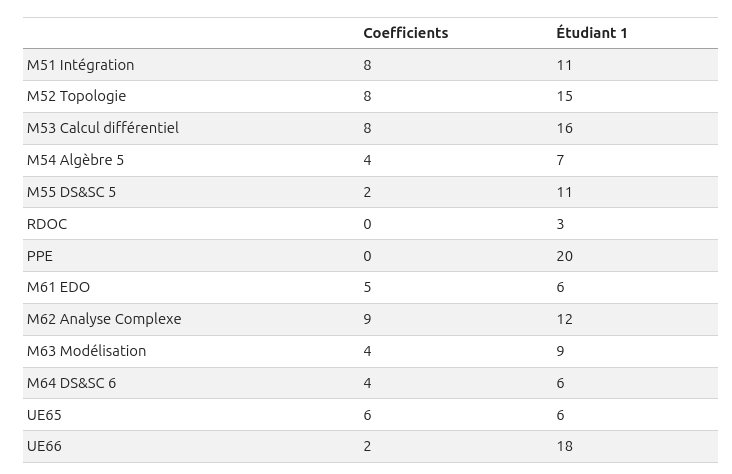The height and width of the screenshot is (474, 732).
Task: Select the M63 Modélisation row label
Action: 86,351
